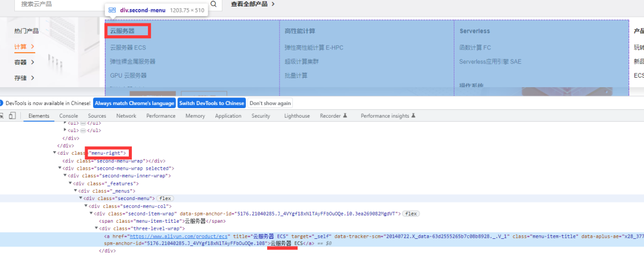
Task: Click Always match Chrome's language button
Action: (134, 103)
